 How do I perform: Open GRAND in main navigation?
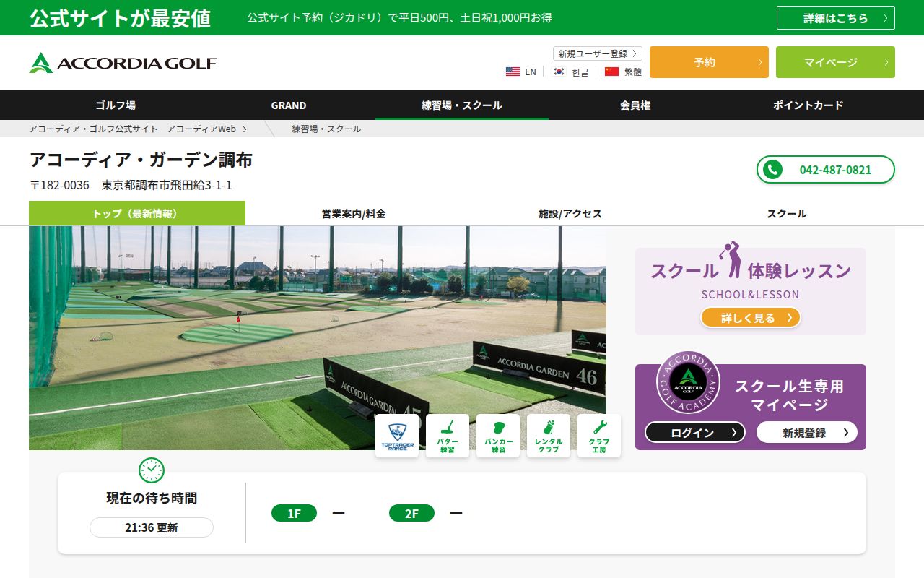point(289,105)
